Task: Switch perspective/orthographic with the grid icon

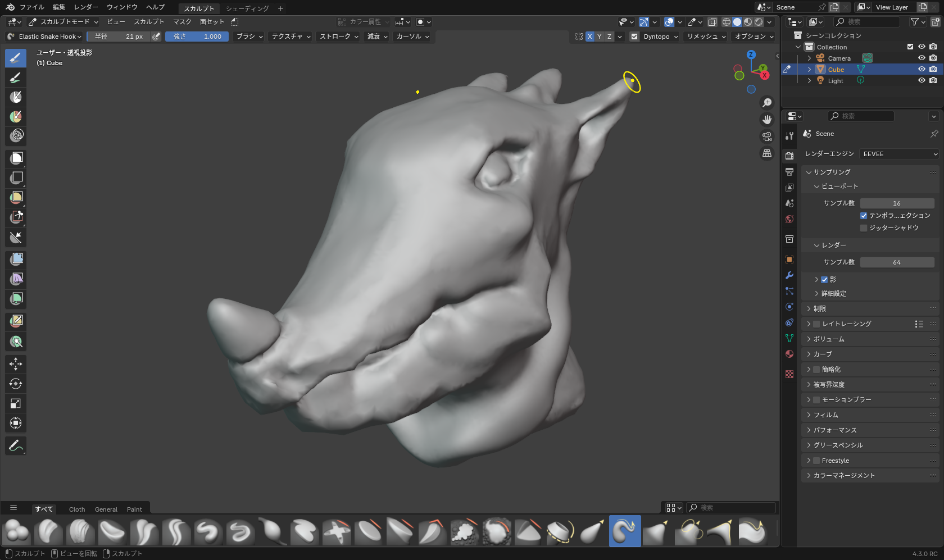Action: point(767,153)
